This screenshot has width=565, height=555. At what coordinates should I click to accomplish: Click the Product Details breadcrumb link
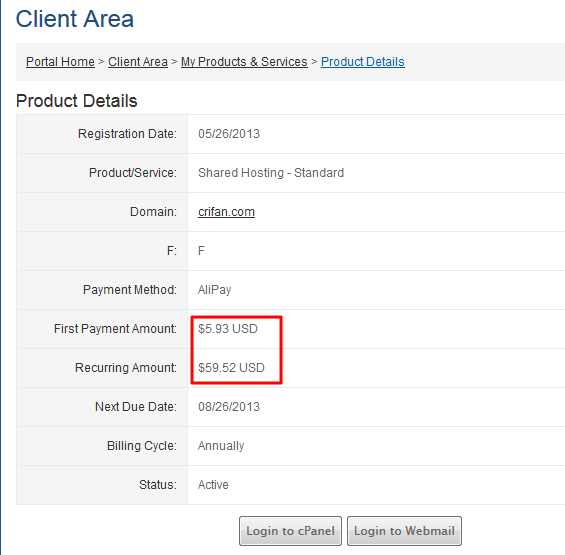(x=362, y=62)
